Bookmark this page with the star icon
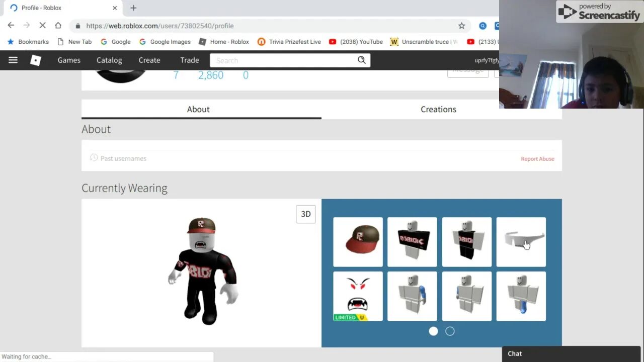Screen dimensions: 644x362 click(461, 26)
